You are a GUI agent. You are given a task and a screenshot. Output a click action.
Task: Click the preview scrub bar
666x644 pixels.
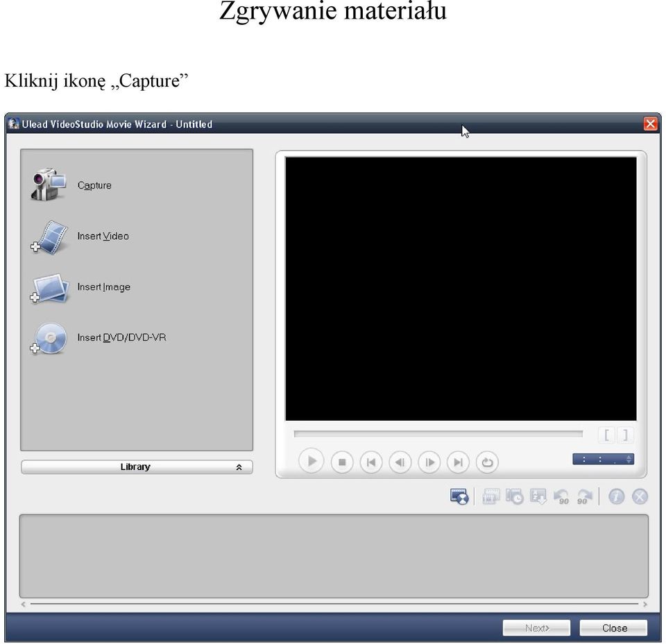438,434
